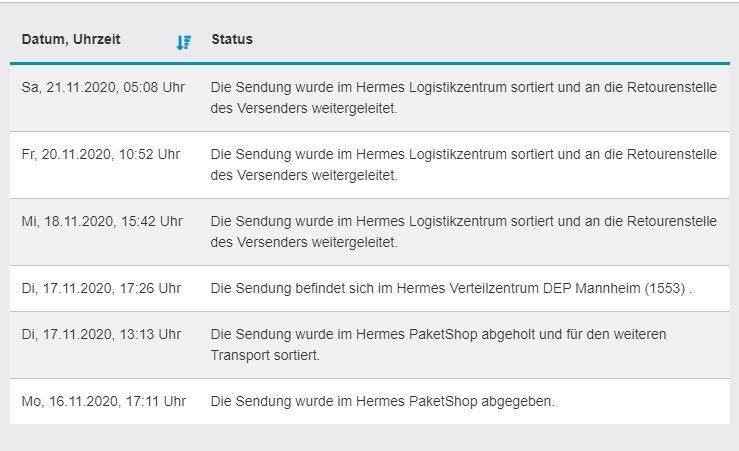Click 'des Versenders weitergeleitet' in the 20.11 row
The width and height of the screenshot is (739, 451).
click(304, 175)
